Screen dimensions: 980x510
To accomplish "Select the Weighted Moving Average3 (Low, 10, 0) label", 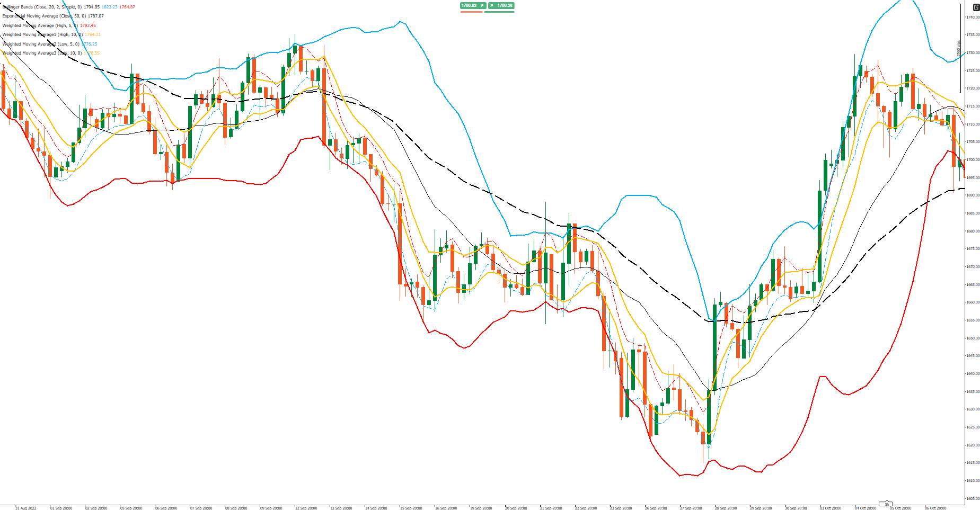I will click(42, 53).
